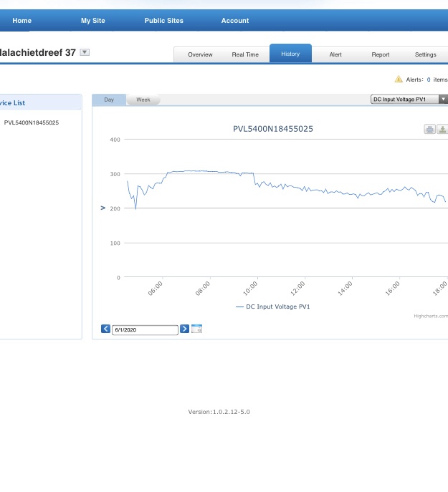
Task: Open the Settings tab
Action: [x=426, y=54]
